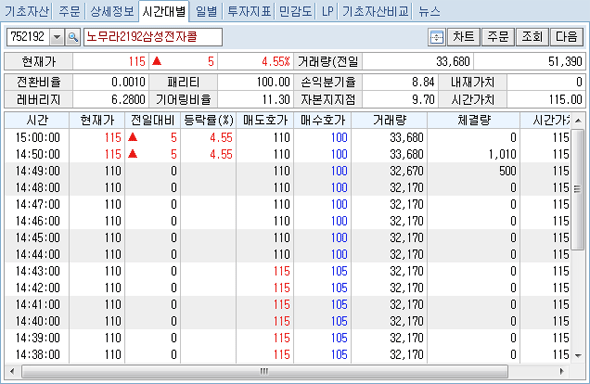Click the 매수호가 column header
Screen dimensions: 590x384
(322, 120)
